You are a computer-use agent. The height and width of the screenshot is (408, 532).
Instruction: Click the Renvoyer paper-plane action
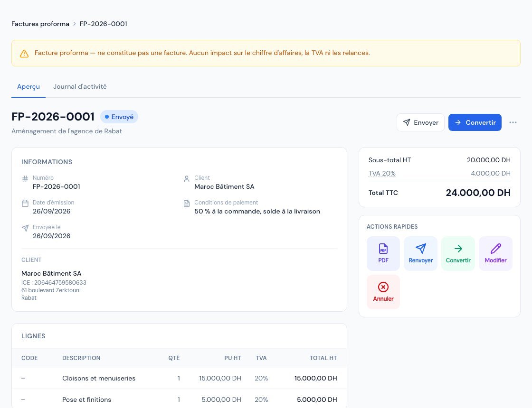(x=420, y=253)
